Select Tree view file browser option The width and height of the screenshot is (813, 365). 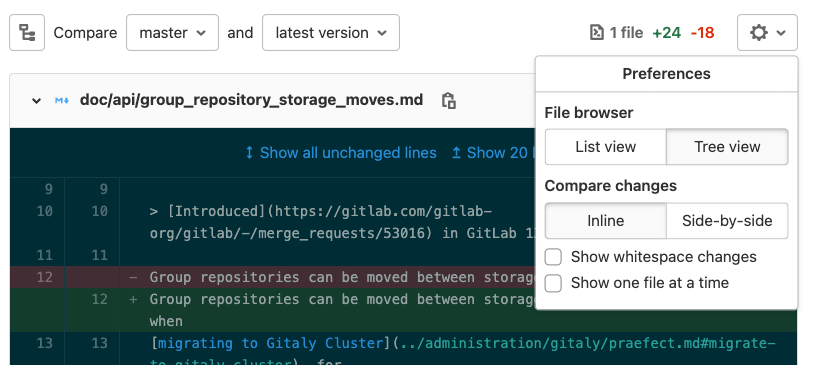click(727, 147)
